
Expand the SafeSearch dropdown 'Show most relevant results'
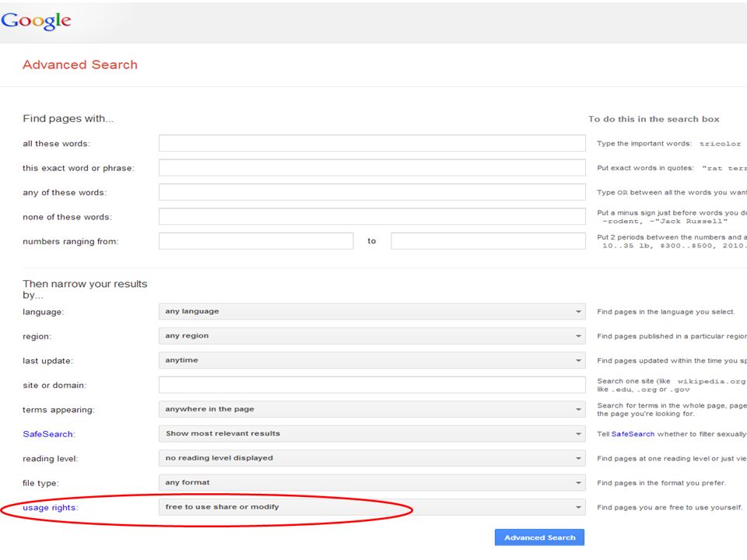pos(372,434)
